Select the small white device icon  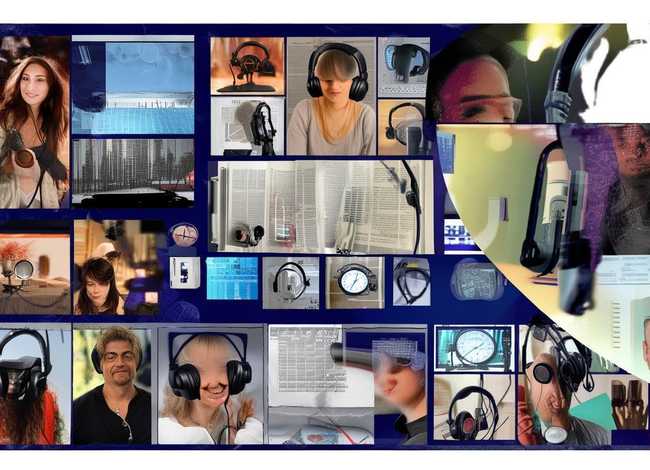(x=184, y=272)
